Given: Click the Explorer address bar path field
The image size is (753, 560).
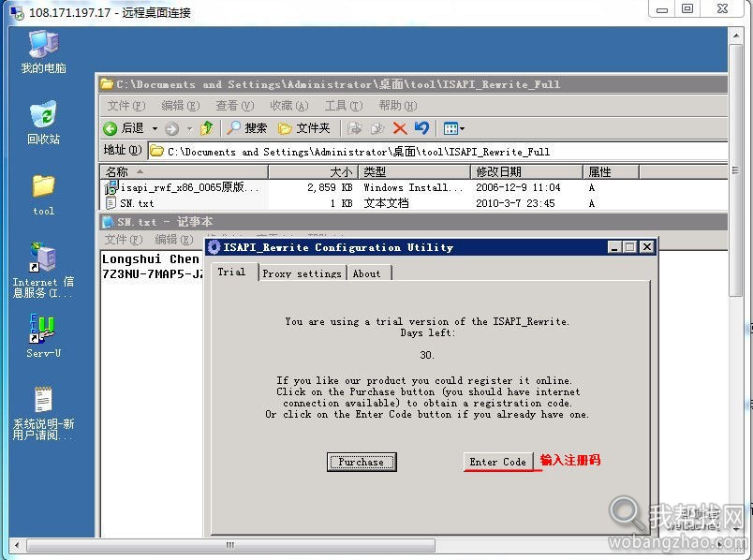Looking at the screenshot, I should pos(437,152).
